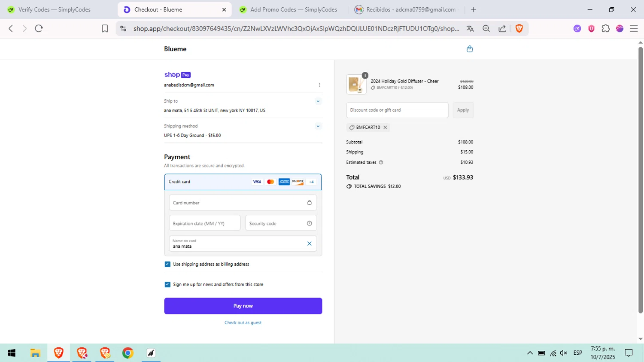This screenshot has height=362, width=644.
Task: Open Google Chrome from the taskbar
Action: (x=128, y=353)
